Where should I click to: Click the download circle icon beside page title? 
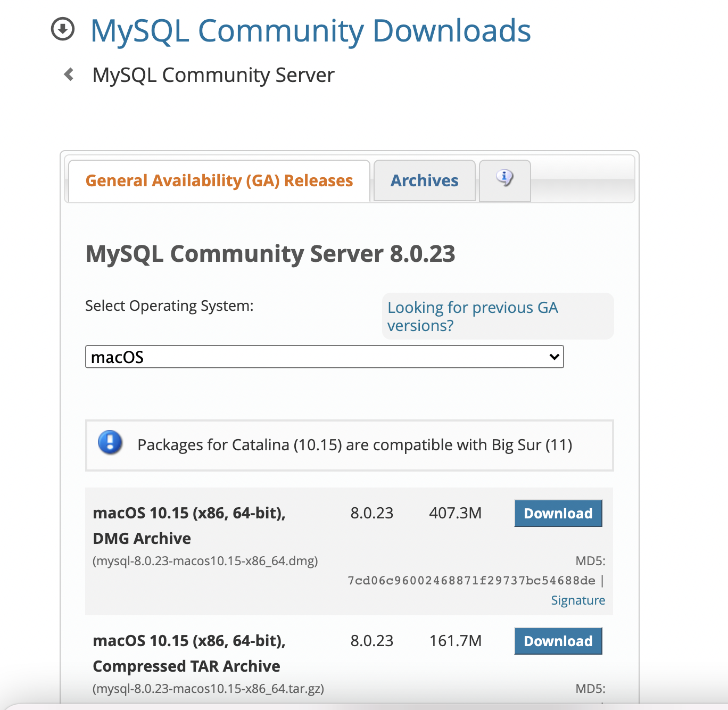[63, 29]
